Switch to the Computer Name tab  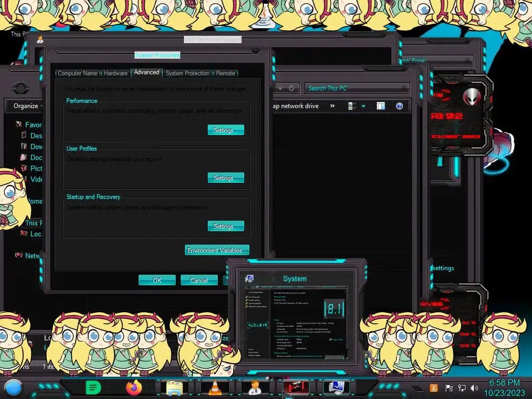77,73
